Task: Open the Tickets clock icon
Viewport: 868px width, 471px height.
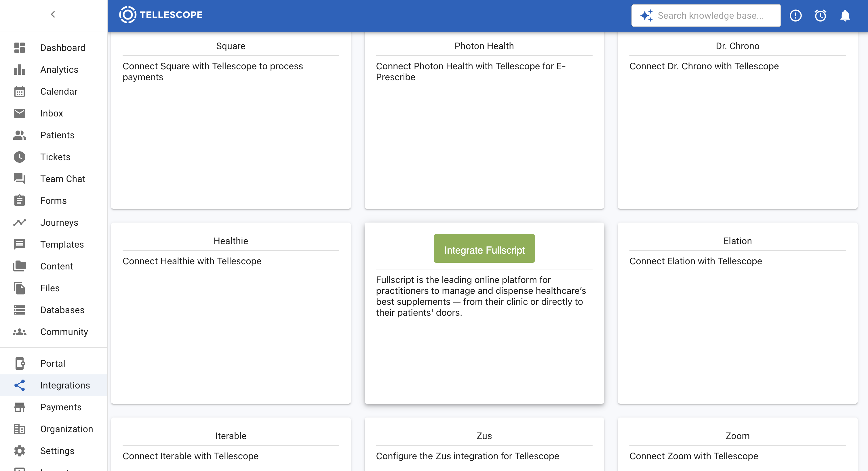Action: click(20, 157)
